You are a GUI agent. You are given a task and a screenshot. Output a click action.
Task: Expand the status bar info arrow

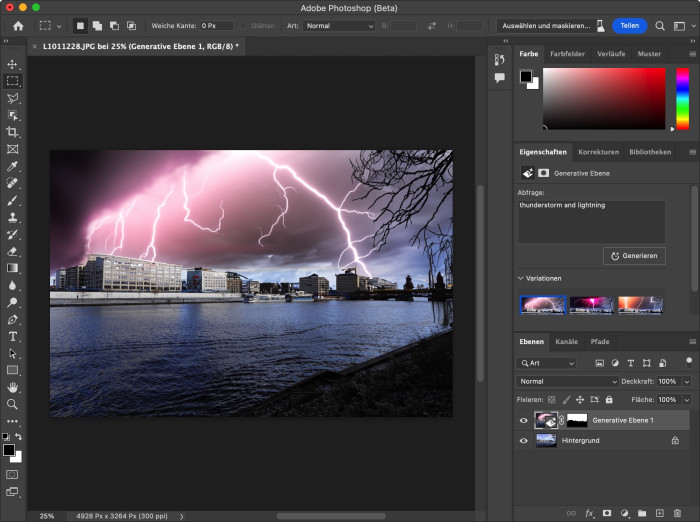182,516
